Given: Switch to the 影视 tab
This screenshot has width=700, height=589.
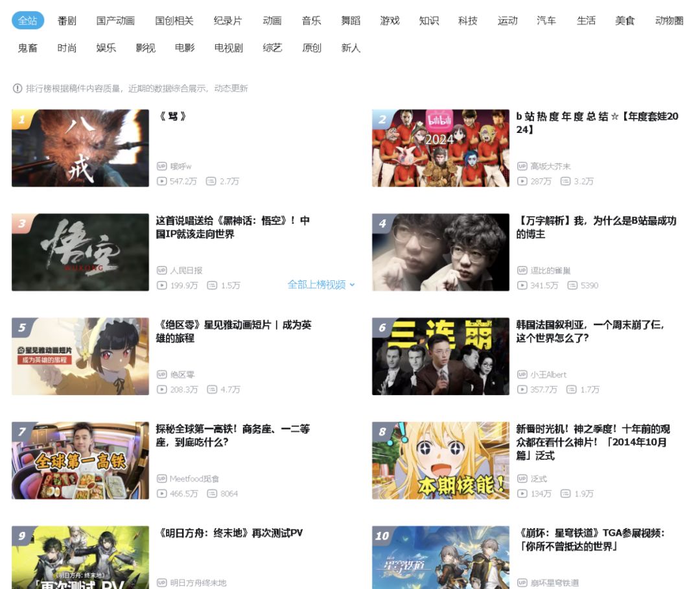Looking at the screenshot, I should pos(146,48).
